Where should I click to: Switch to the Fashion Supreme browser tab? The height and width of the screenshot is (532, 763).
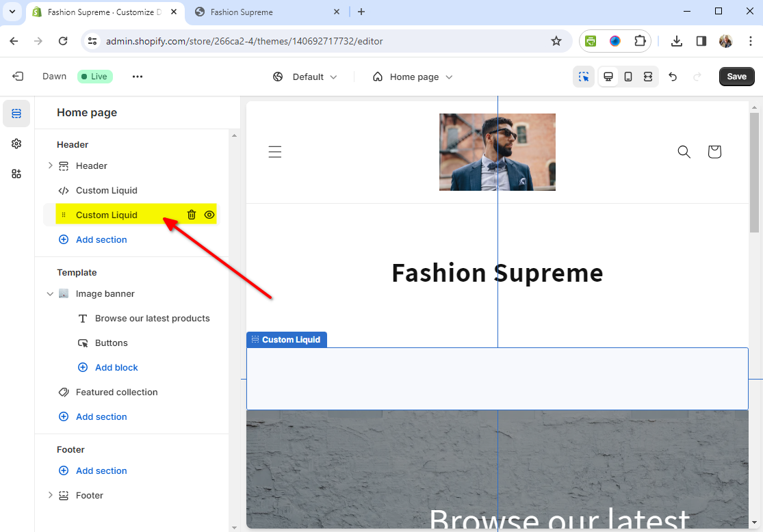267,12
